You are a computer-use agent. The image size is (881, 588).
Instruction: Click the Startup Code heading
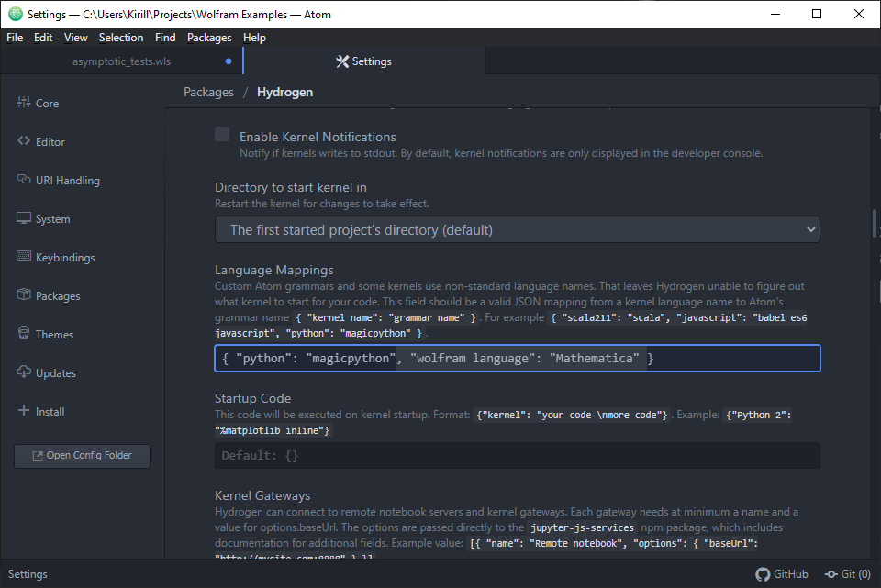click(253, 398)
